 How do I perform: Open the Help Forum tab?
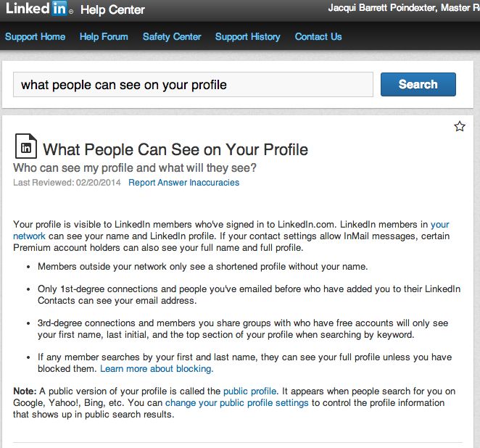click(104, 37)
